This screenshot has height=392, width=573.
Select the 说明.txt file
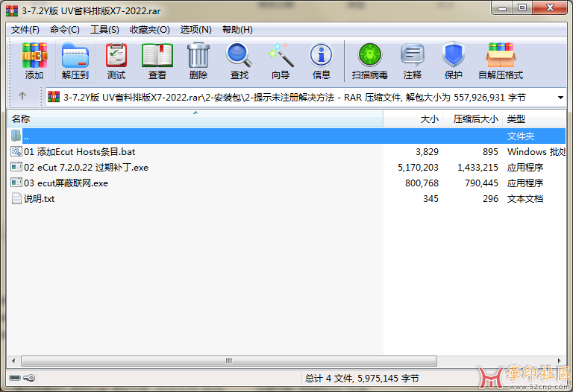pyautogui.click(x=39, y=199)
